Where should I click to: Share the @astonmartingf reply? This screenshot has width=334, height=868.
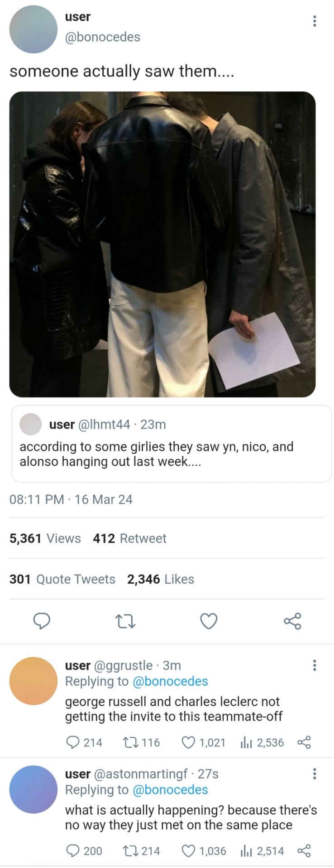coord(304,851)
